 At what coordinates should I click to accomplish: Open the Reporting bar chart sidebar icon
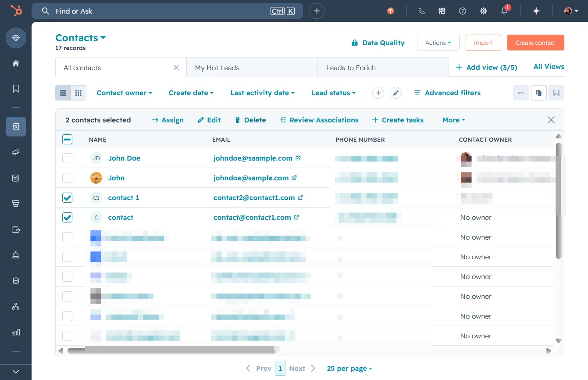point(16,332)
